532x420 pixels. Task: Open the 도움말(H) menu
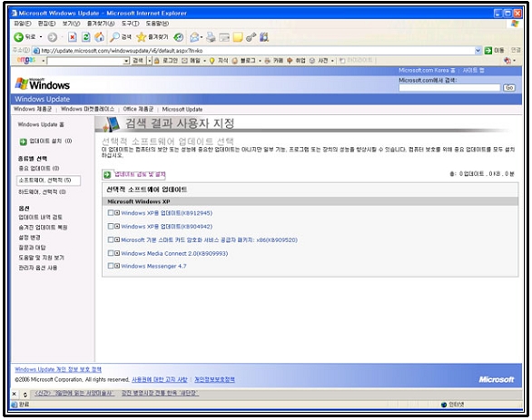(157, 24)
